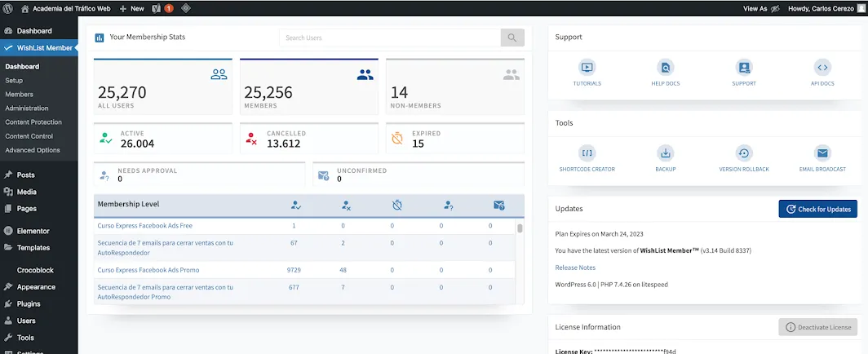Click the diamond icon in admin bar

click(x=186, y=8)
